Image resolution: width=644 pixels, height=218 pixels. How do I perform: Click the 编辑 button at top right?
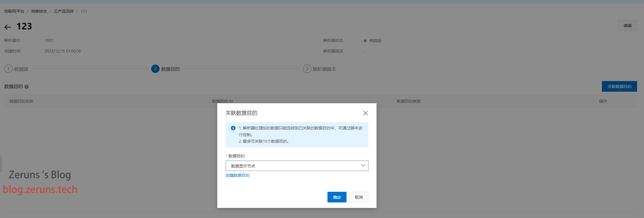(627, 26)
